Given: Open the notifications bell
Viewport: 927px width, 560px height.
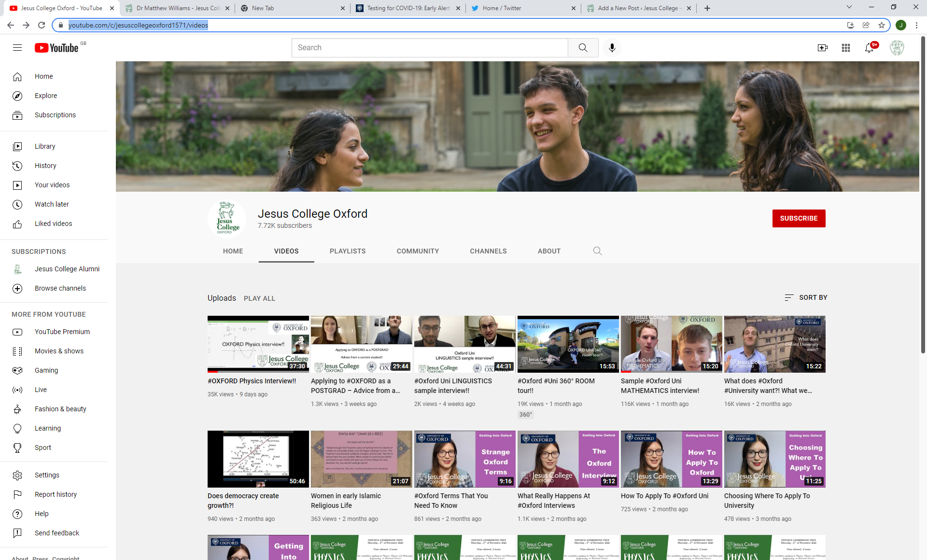Looking at the screenshot, I should pyautogui.click(x=869, y=47).
